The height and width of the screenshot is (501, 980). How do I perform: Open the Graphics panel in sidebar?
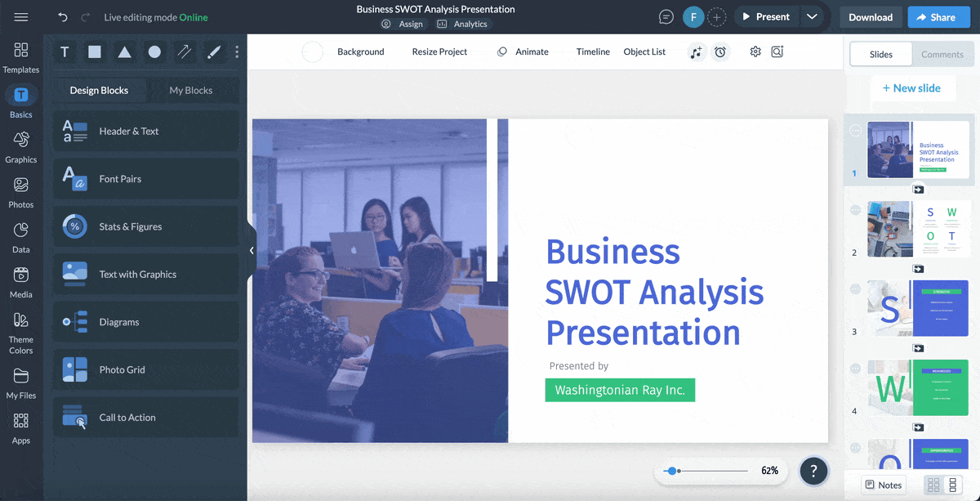tap(20, 147)
